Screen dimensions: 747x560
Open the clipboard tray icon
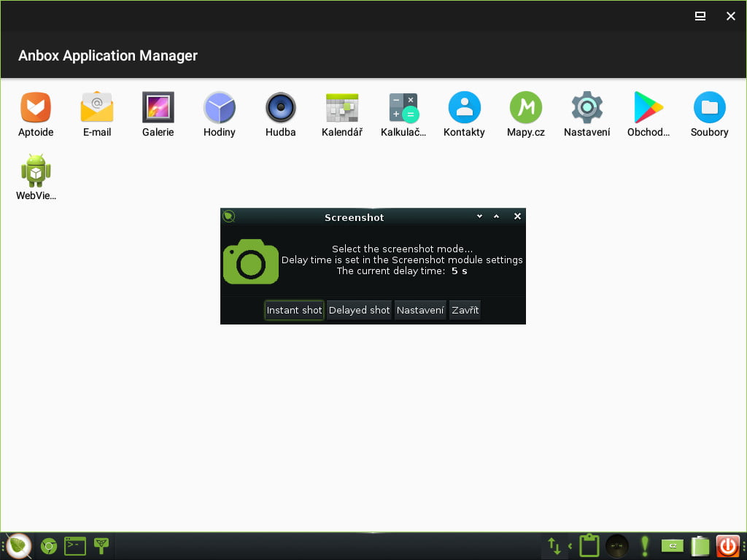pos(589,545)
